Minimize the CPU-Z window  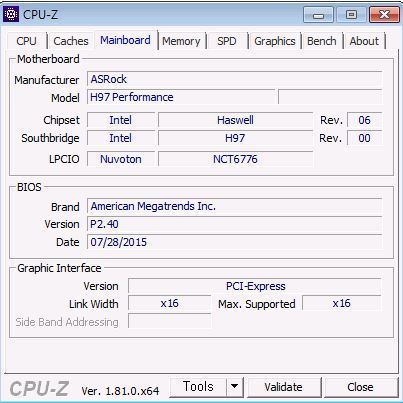tap(318, 15)
